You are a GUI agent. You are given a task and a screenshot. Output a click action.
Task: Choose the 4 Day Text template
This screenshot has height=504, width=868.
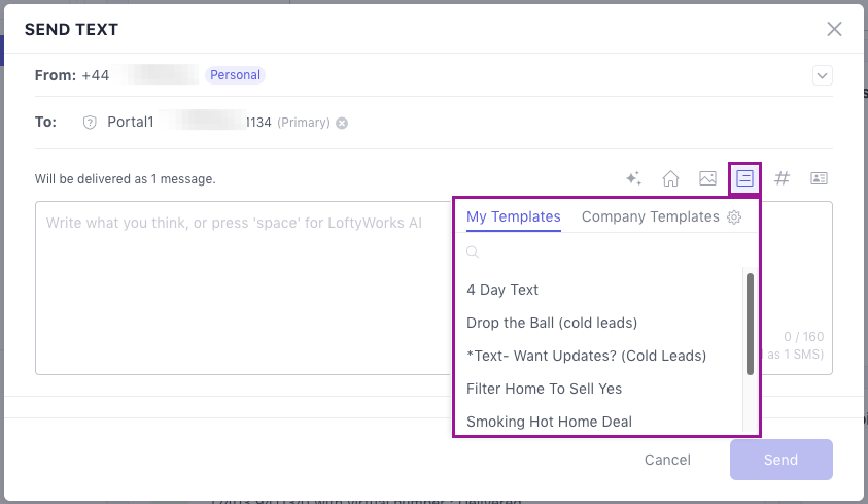coord(502,290)
